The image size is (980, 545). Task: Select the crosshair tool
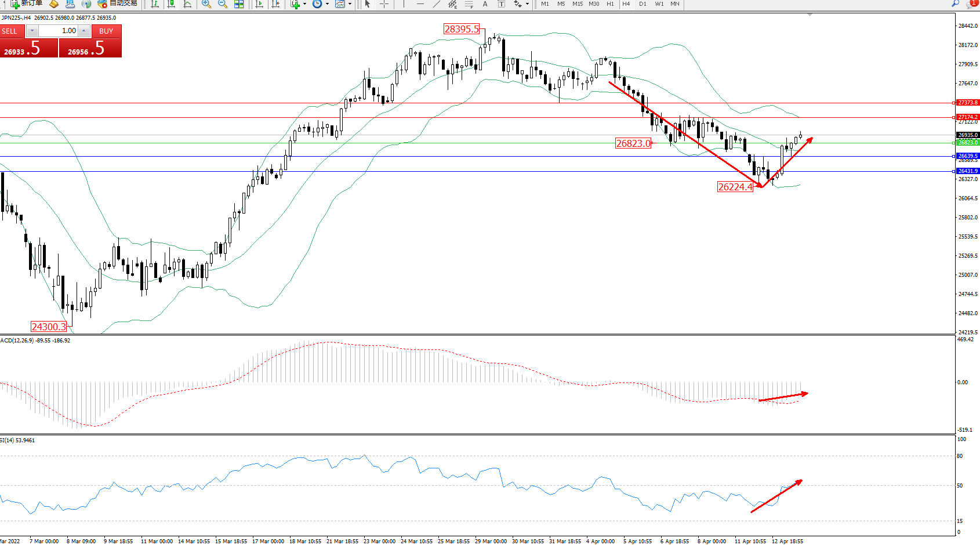[384, 4]
